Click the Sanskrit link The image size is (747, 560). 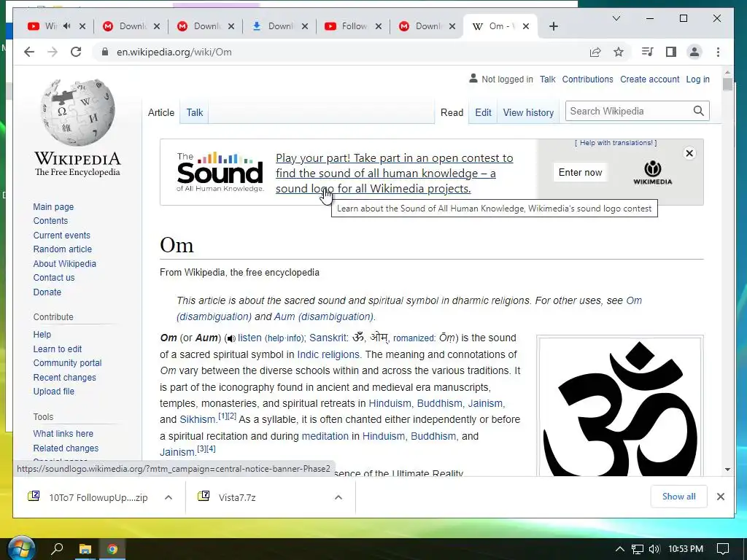[328, 338]
